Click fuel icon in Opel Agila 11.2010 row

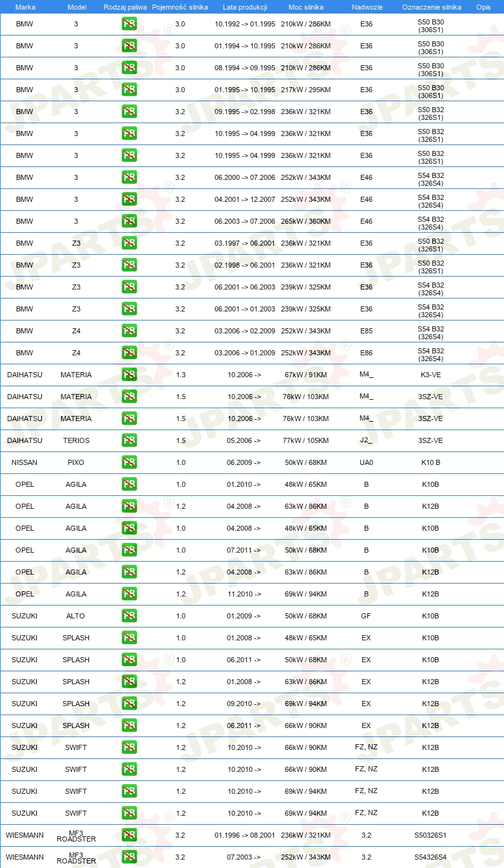(x=129, y=594)
